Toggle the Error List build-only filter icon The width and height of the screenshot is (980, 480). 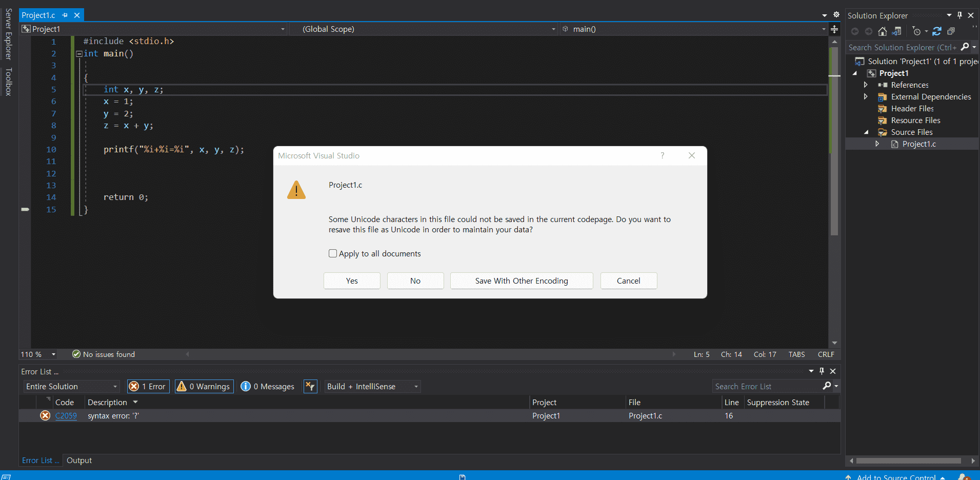click(310, 386)
